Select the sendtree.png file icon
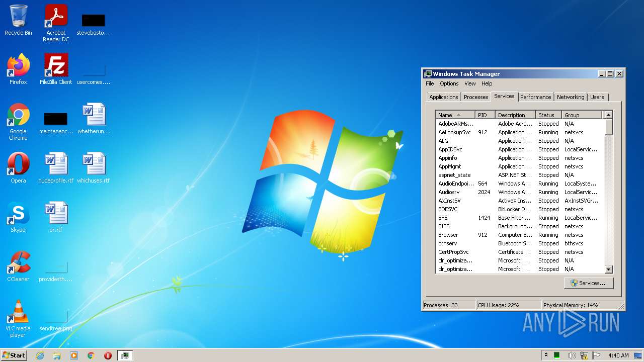 (56, 318)
